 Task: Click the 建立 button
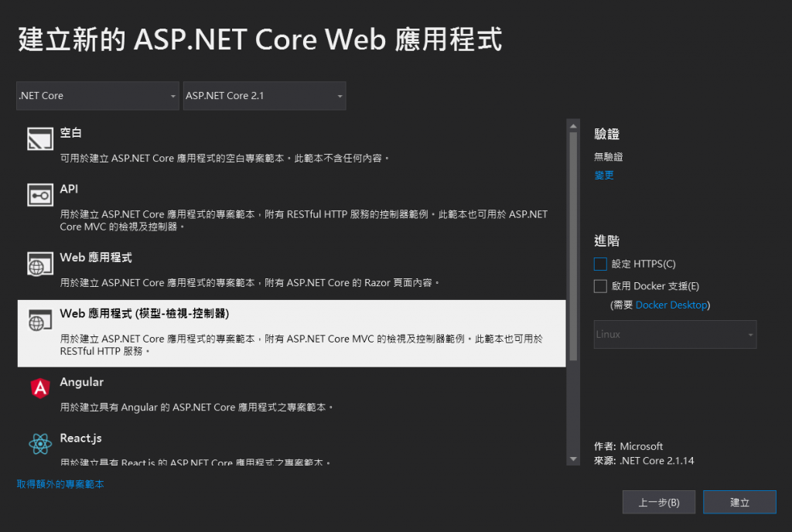coord(739,502)
